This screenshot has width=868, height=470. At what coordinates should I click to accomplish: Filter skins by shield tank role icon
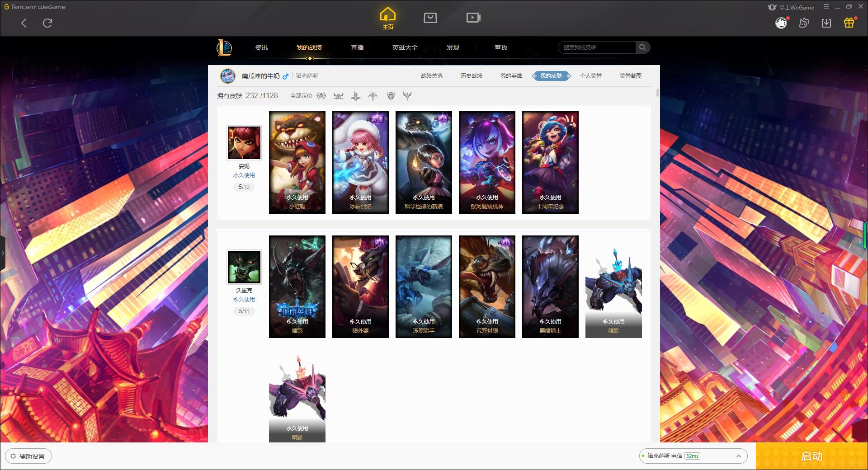[391, 96]
